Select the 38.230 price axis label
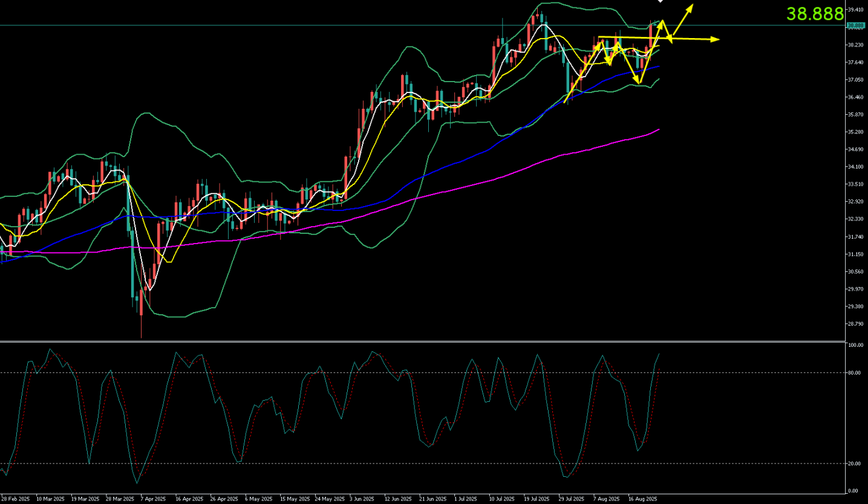 click(855, 45)
